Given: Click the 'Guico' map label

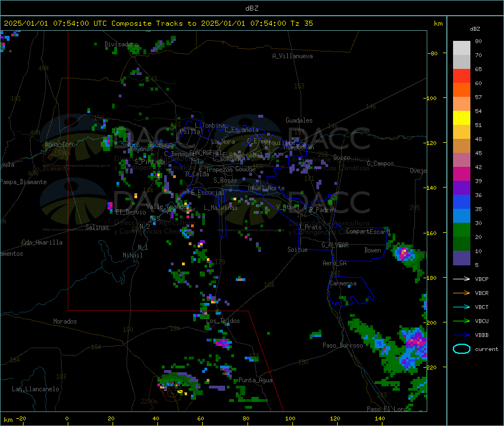Looking at the screenshot, I should [x=342, y=157].
